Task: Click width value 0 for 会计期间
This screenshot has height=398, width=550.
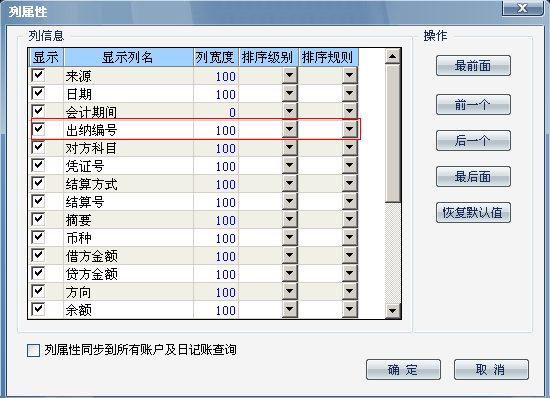Action: [216, 112]
